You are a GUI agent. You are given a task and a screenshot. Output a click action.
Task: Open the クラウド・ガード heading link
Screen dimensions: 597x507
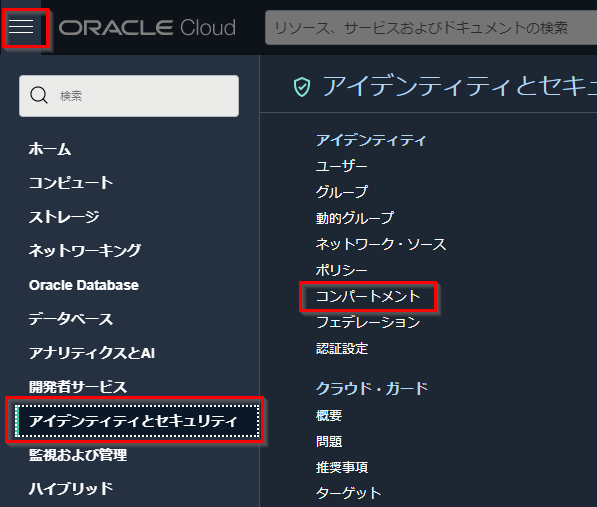(x=372, y=389)
